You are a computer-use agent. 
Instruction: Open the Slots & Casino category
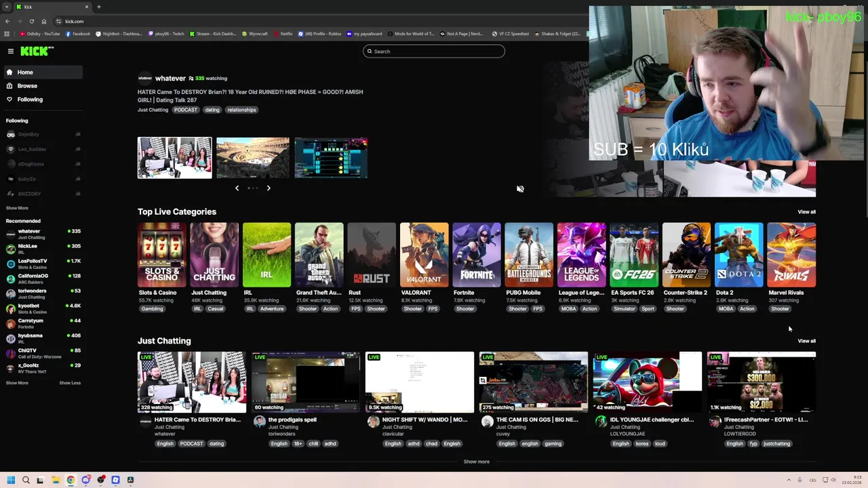point(161,255)
